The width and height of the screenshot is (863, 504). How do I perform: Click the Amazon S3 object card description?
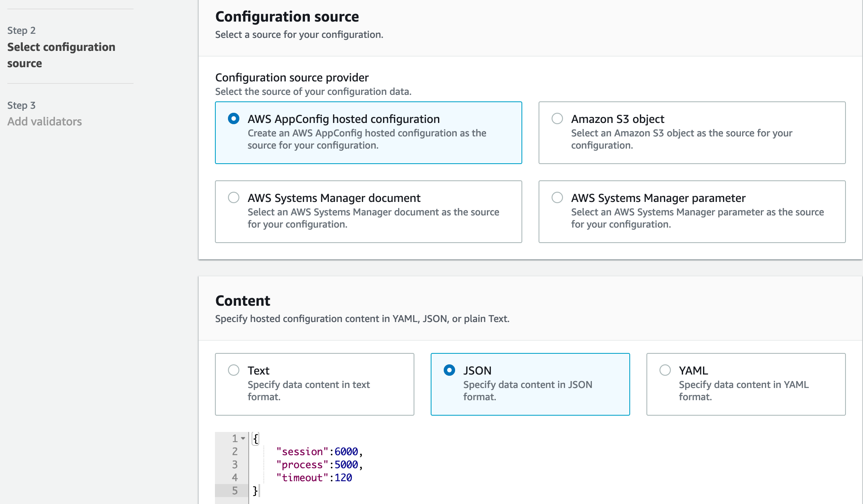coord(681,139)
